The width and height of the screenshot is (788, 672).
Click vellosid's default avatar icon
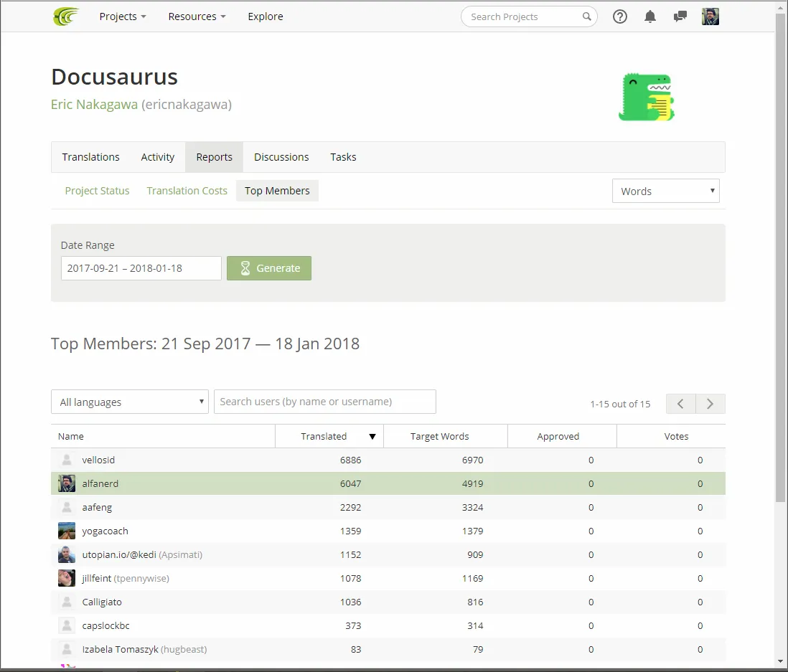(x=66, y=460)
